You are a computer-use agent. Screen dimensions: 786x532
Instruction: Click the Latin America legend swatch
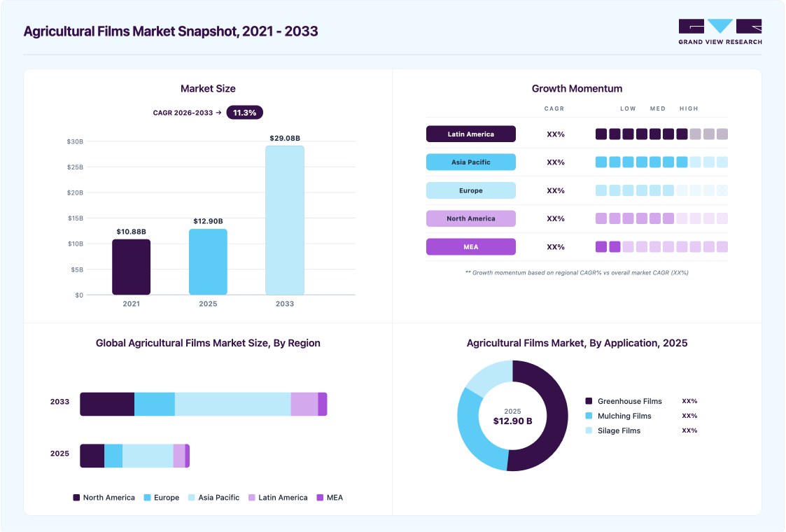[x=252, y=498]
